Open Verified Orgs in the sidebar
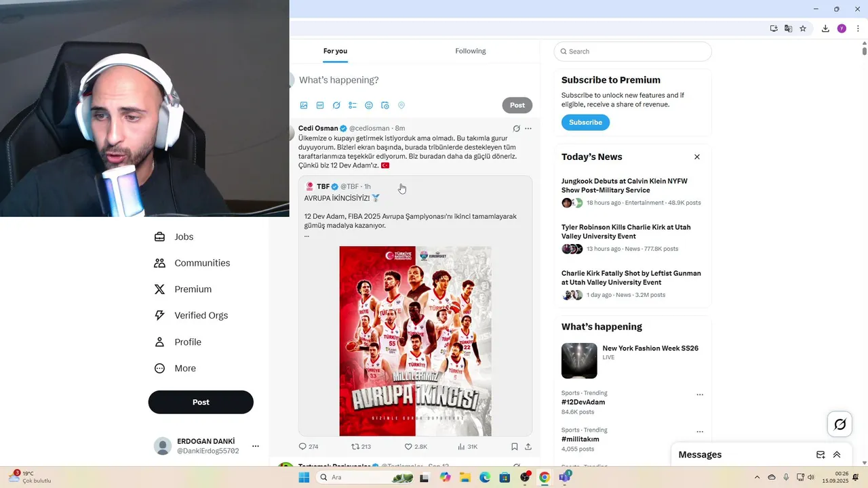The height and width of the screenshot is (488, 868). point(191,315)
